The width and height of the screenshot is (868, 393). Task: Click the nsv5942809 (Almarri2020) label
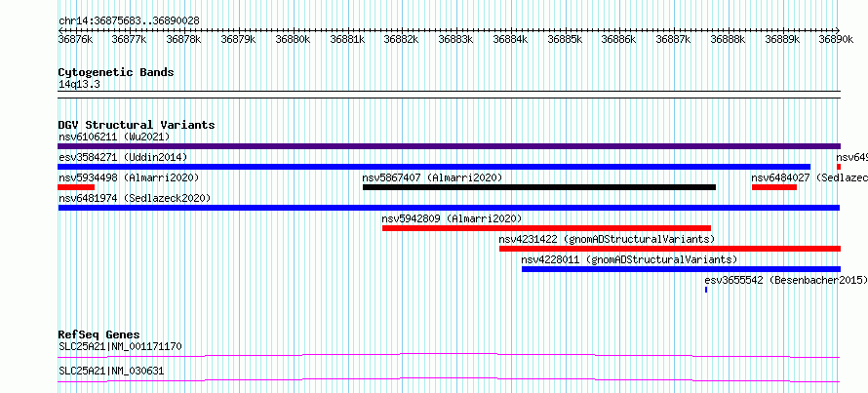tap(452, 218)
